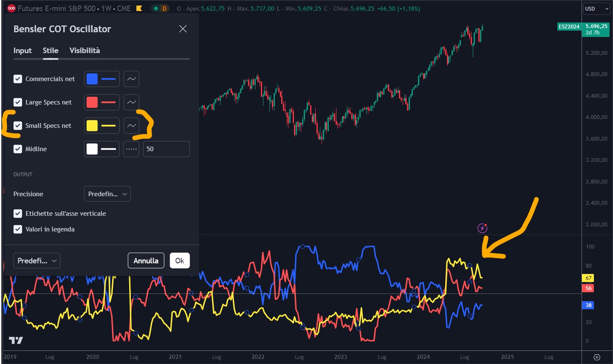Close the Bensler COT Oscillator dialog
Image resolution: width=613 pixels, height=364 pixels.
coord(183,29)
